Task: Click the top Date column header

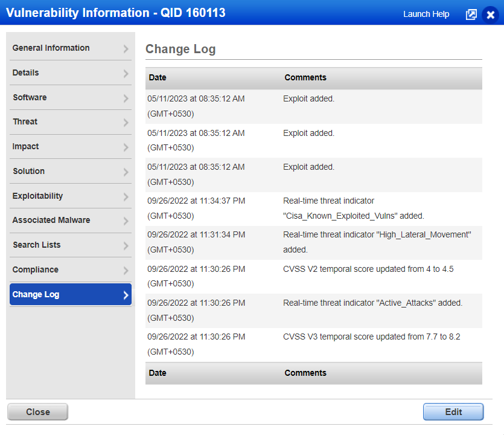Action: pyautogui.click(x=158, y=77)
